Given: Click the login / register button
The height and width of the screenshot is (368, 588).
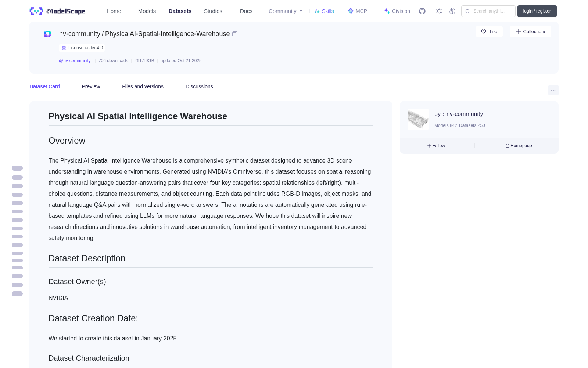Looking at the screenshot, I should coord(537,11).
